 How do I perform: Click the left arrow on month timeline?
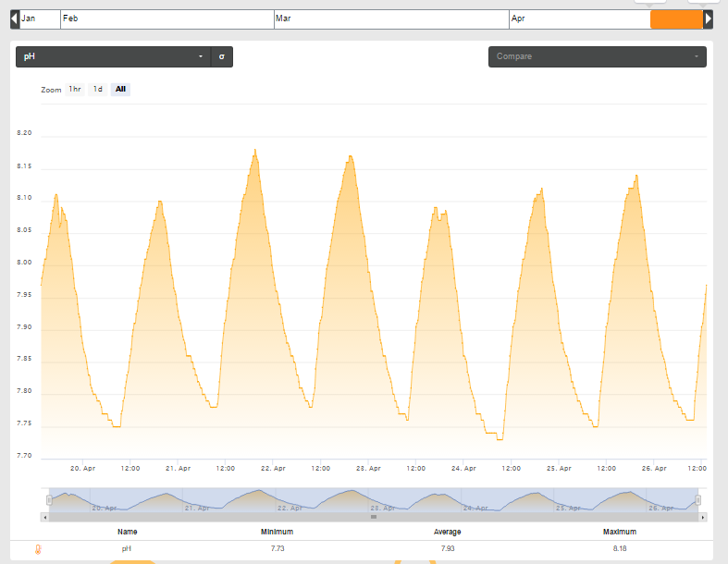coord(15,19)
